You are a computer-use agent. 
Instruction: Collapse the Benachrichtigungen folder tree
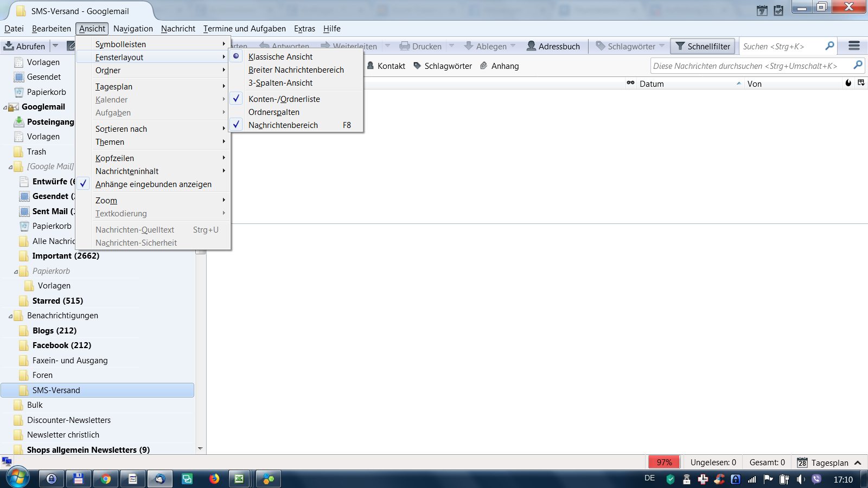point(10,316)
